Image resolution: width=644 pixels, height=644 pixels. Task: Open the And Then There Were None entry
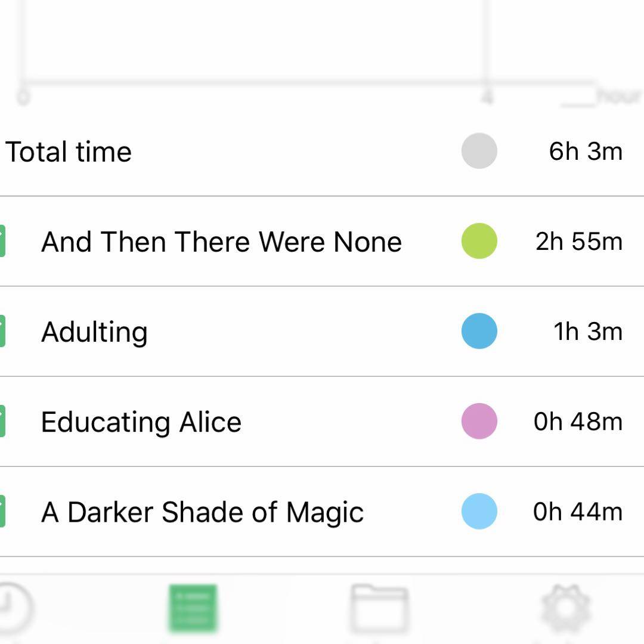click(221, 242)
